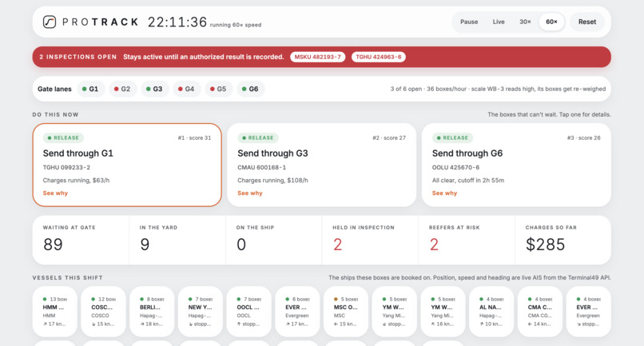644x346 pixels.
Task: Click 'All clear, cutoff in 2h 55m' text
Action: point(468,181)
